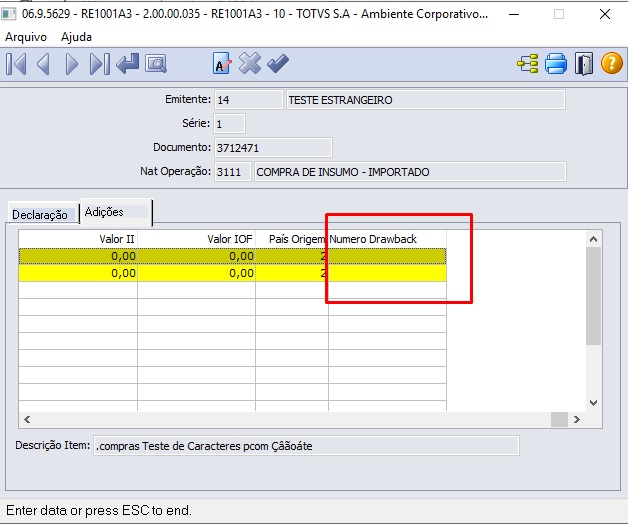This screenshot has height=524, width=628.
Task: Click the grid vertical scrollbar thumb
Action: click(594, 296)
